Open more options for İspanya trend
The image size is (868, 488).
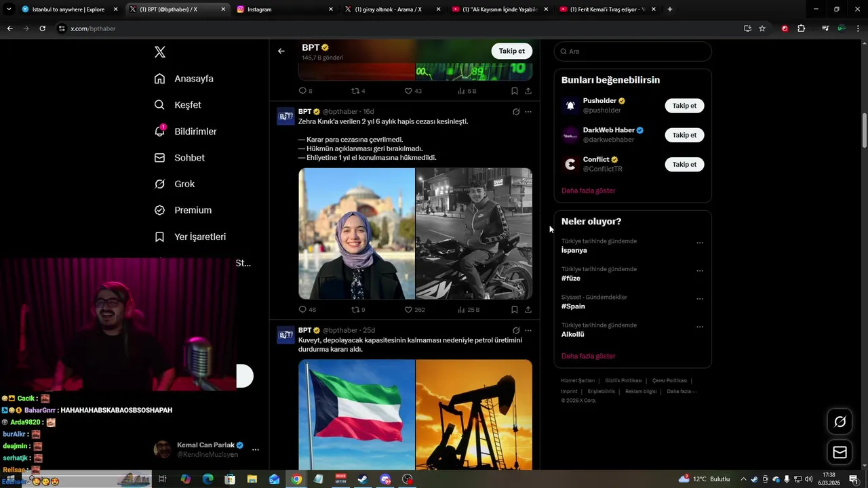tap(700, 243)
